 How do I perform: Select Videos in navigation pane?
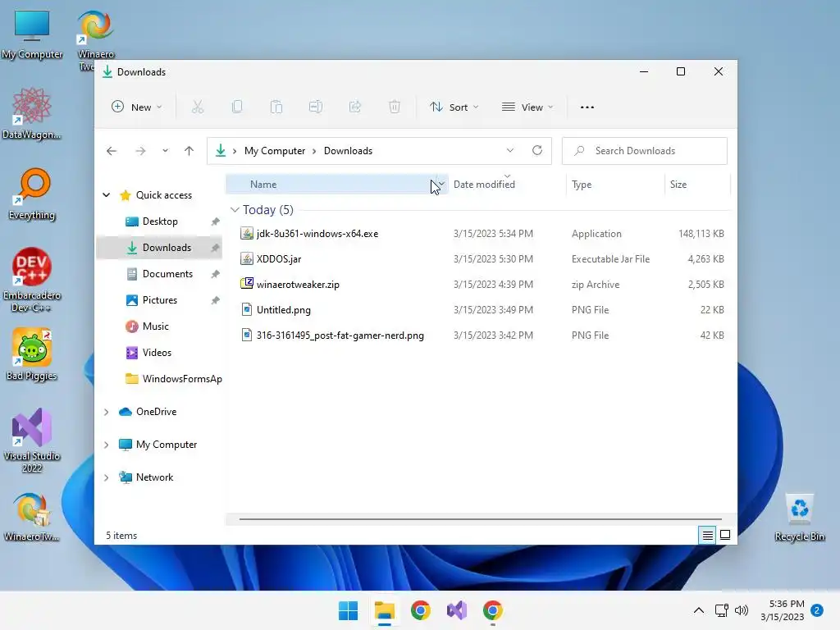[x=160, y=353]
